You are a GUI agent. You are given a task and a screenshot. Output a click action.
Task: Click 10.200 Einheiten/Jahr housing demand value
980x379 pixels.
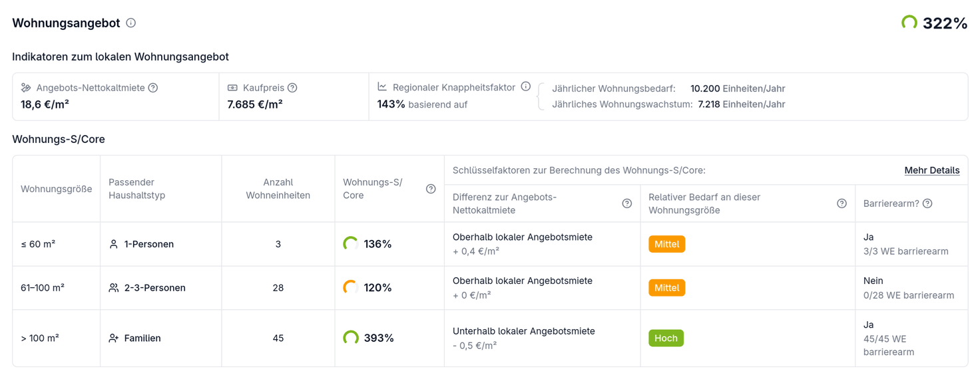[x=738, y=88]
